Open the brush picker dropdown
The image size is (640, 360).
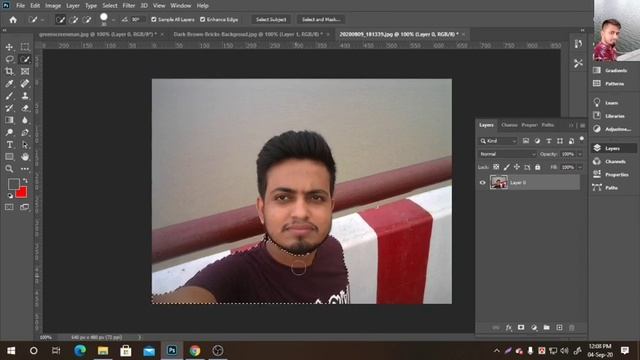[114, 20]
